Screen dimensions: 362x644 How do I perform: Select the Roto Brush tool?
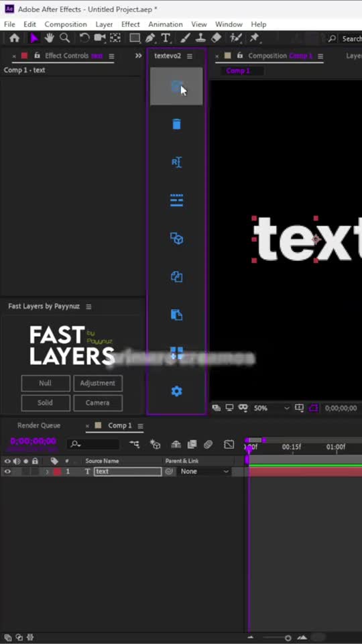pyautogui.click(x=235, y=38)
